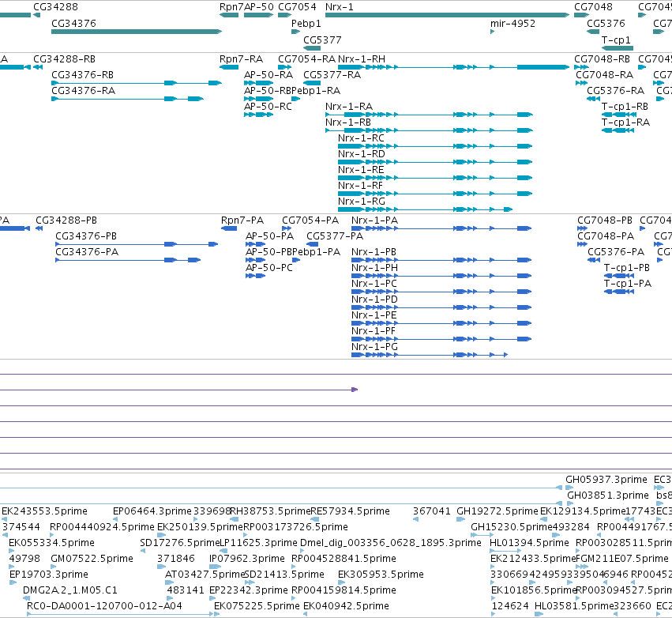
Task: Click protein AP-50-PC
Action: 269,268
